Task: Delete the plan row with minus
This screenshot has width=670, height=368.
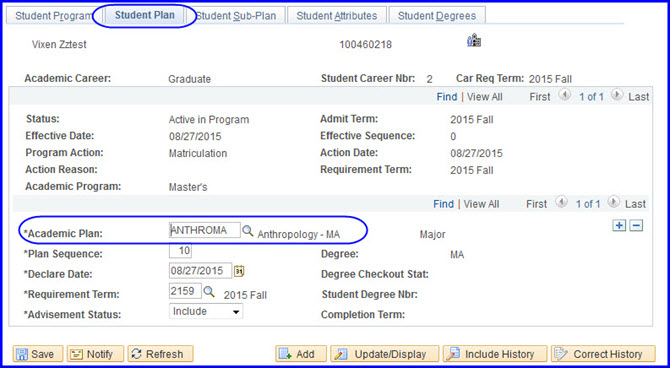Action: [x=636, y=226]
